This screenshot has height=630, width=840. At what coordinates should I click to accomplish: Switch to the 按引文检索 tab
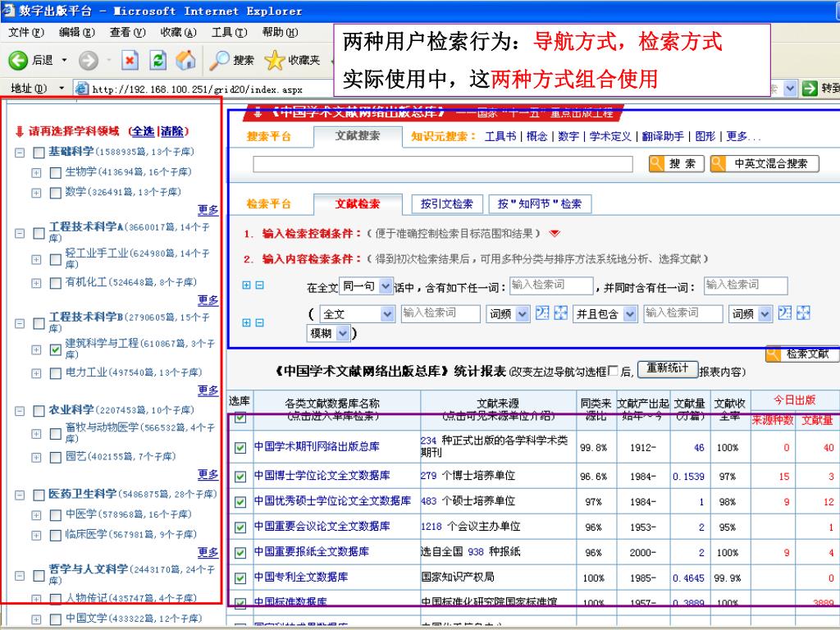[x=447, y=203]
